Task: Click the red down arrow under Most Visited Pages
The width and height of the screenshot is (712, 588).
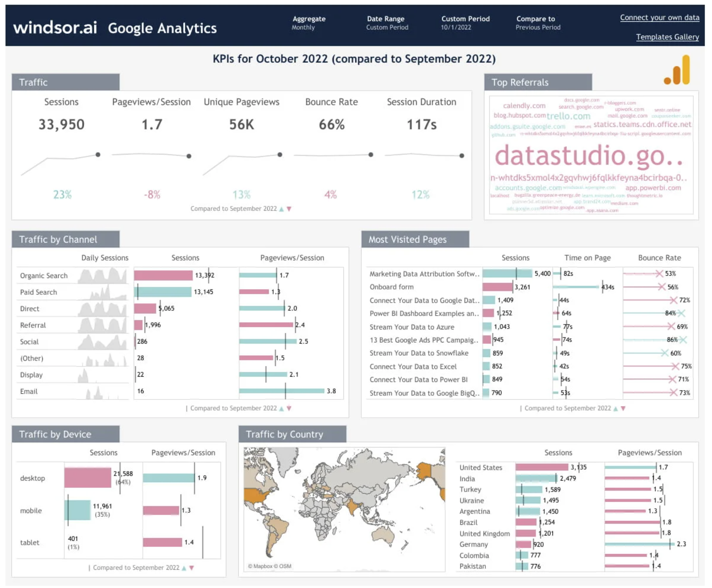Action: [x=623, y=409]
